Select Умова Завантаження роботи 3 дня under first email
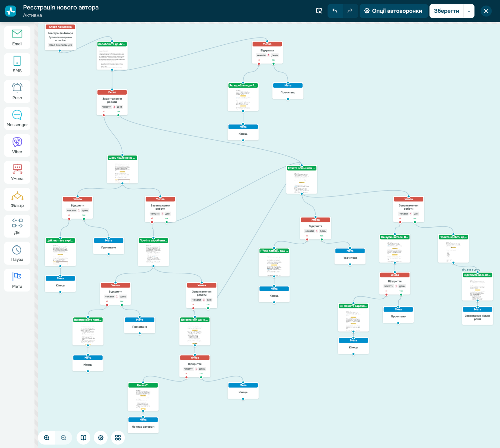 click(112, 102)
